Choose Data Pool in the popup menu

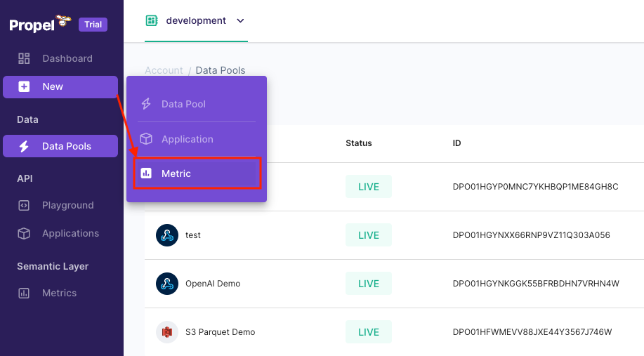183,104
